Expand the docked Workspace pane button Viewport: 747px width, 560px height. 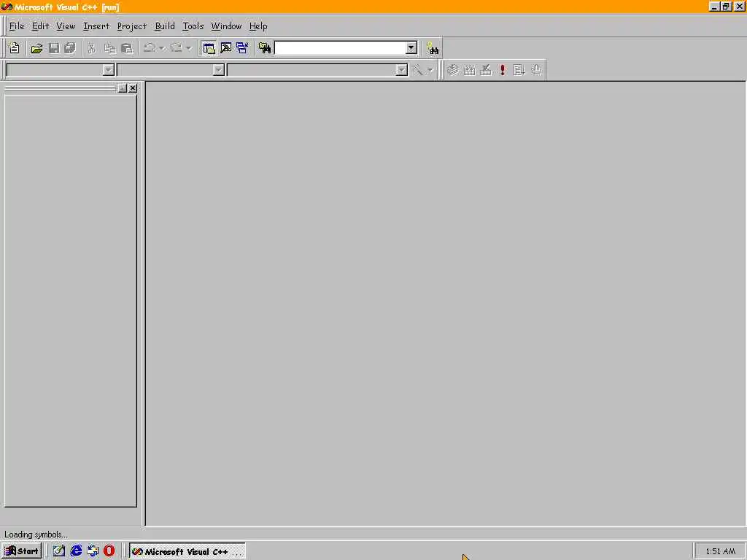[123, 88]
